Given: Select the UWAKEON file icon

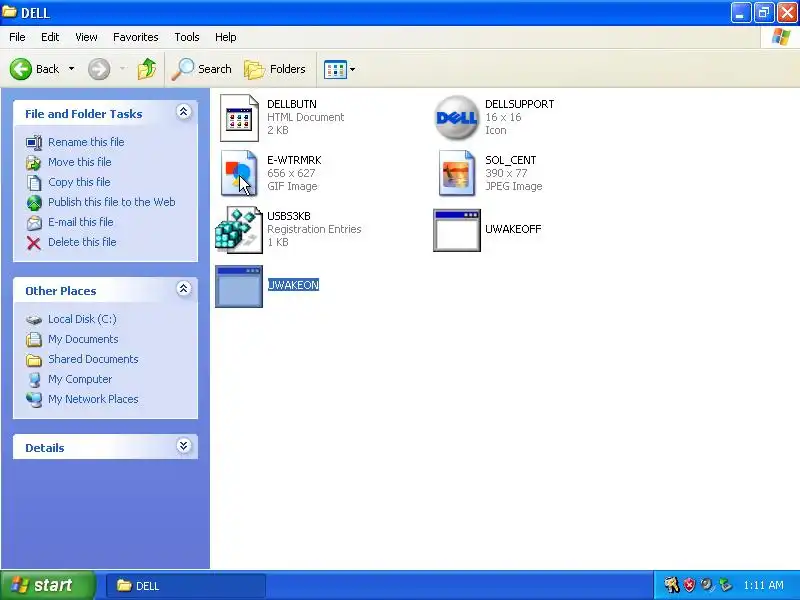Looking at the screenshot, I should coord(239,286).
